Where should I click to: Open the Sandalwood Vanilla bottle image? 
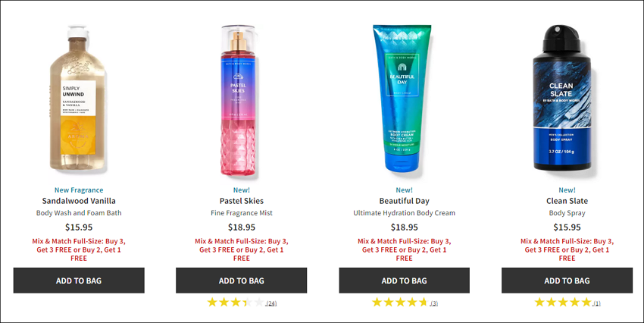(x=78, y=99)
